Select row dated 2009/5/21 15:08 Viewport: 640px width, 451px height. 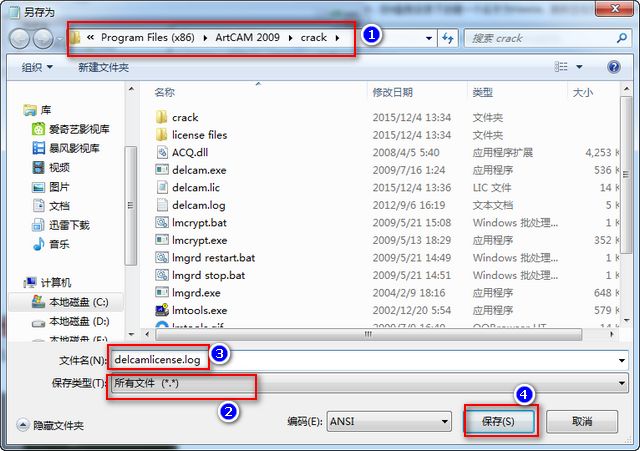[x=386, y=222]
